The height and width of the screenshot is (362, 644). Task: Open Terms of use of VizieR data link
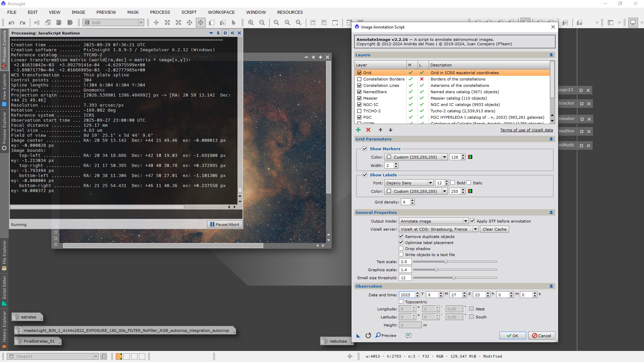(x=526, y=130)
